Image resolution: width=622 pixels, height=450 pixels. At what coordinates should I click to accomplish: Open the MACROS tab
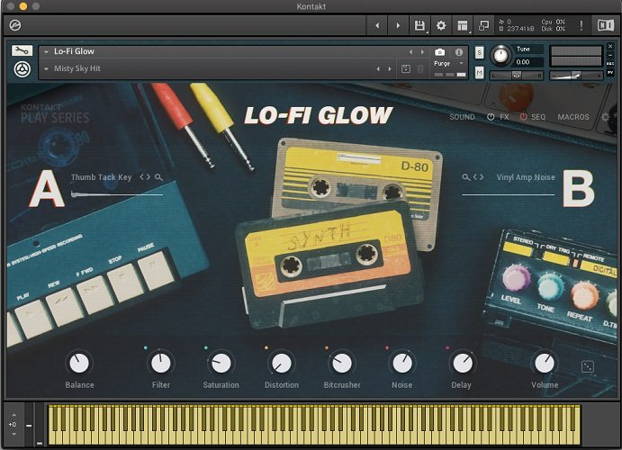[x=573, y=117]
